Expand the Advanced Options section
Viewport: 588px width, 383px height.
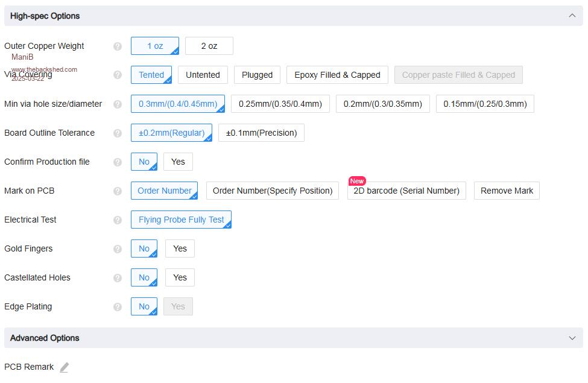pos(572,338)
